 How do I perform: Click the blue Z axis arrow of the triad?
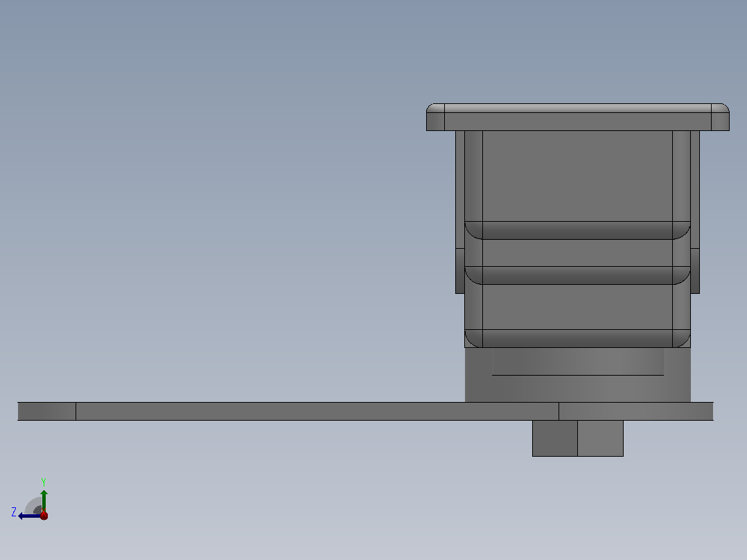pos(28,516)
